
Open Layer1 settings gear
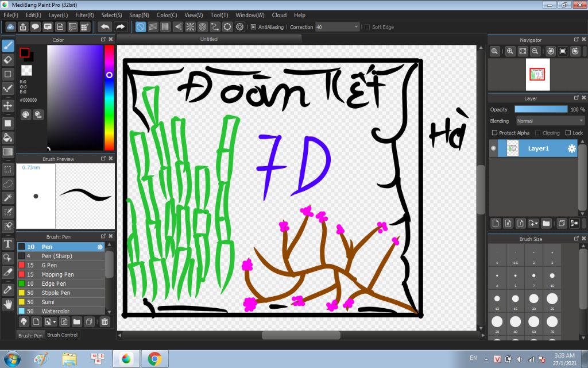coord(571,149)
